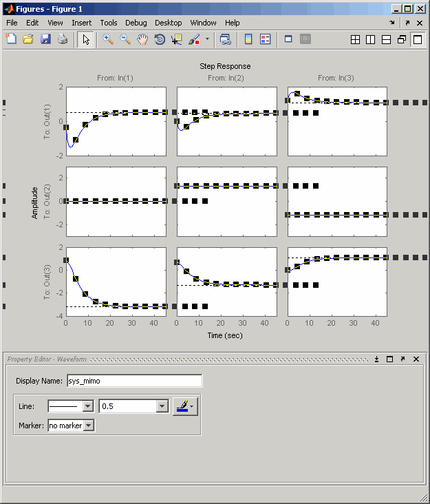Screen dimensions: 430x504
Task: Toggle the Edit Plot arrow tool
Action: click(x=86, y=39)
